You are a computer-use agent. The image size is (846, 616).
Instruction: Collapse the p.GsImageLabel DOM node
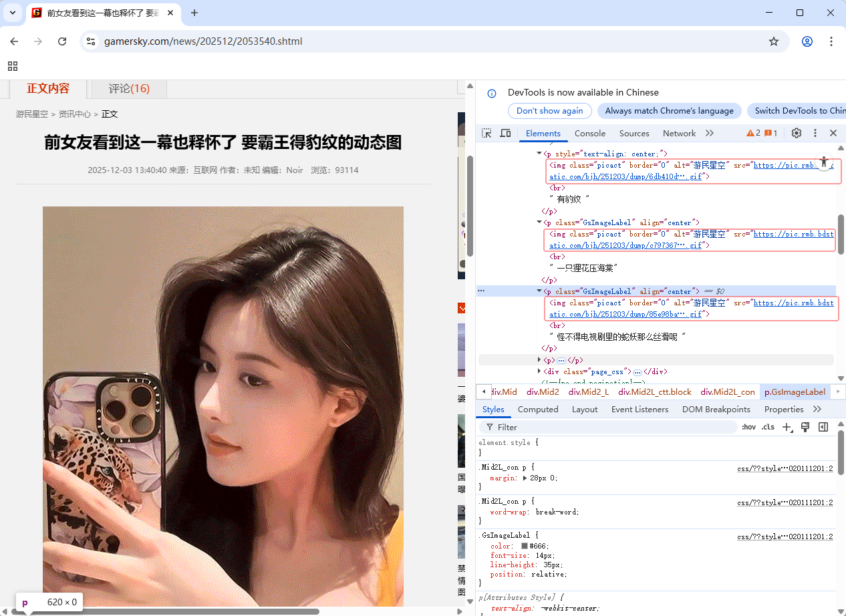click(x=539, y=291)
